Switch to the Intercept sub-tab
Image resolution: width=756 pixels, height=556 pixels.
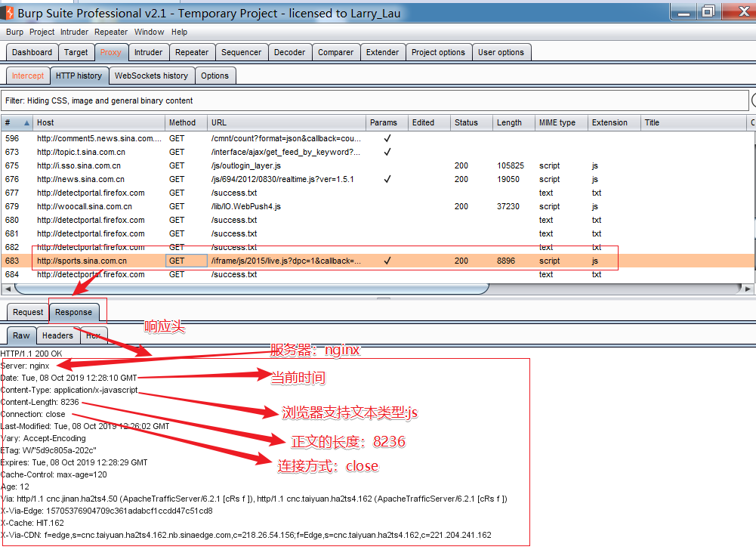coord(28,76)
